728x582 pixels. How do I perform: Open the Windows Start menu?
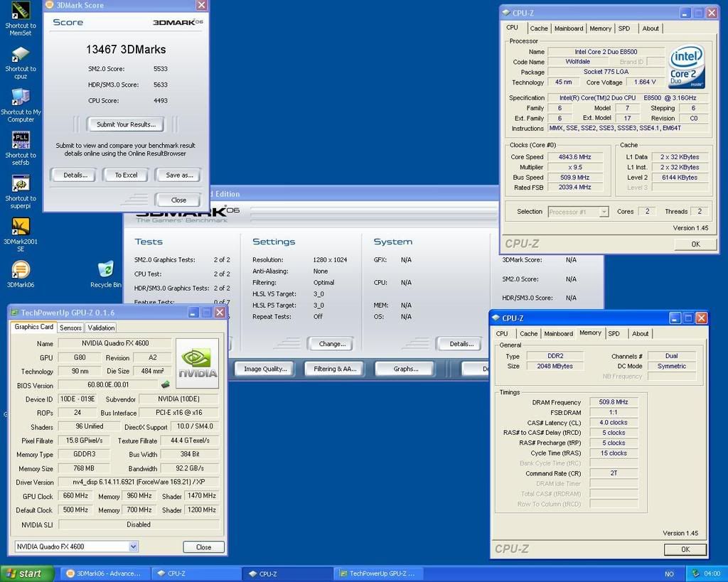28,573
